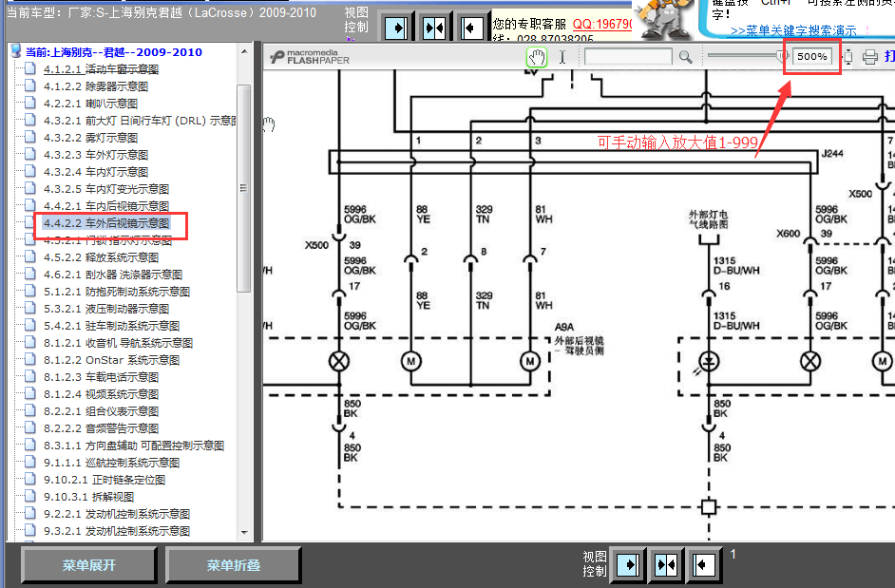Open 4.5.2.2 释放系统示意图
Image resolution: width=895 pixels, height=588 pixels.
click(x=101, y=257)
